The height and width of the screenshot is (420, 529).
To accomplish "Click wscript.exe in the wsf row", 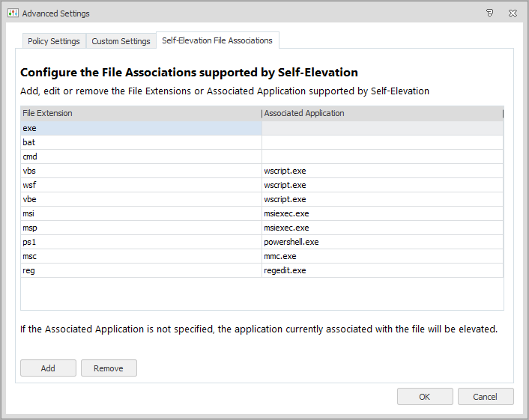I will tap(285, 185).
